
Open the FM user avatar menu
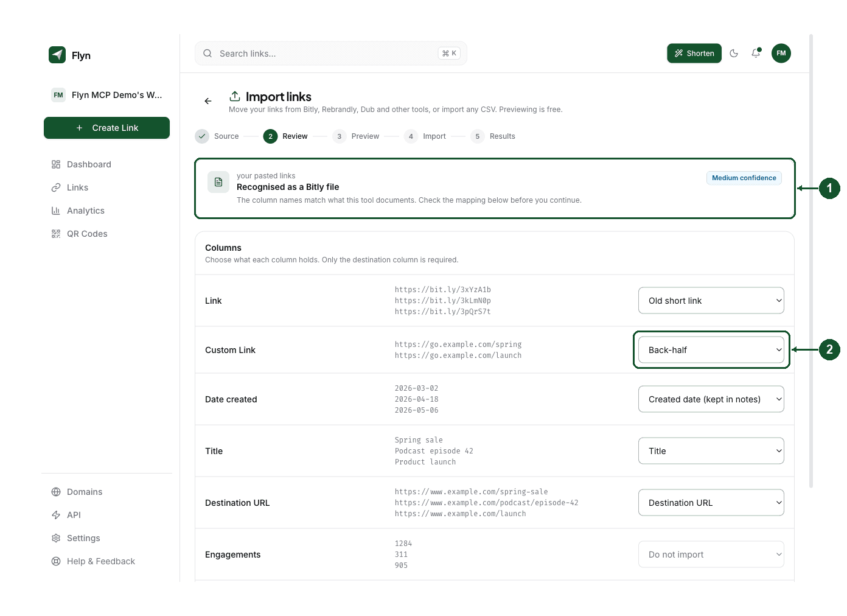pyautogui.click(x=781, y=54)
